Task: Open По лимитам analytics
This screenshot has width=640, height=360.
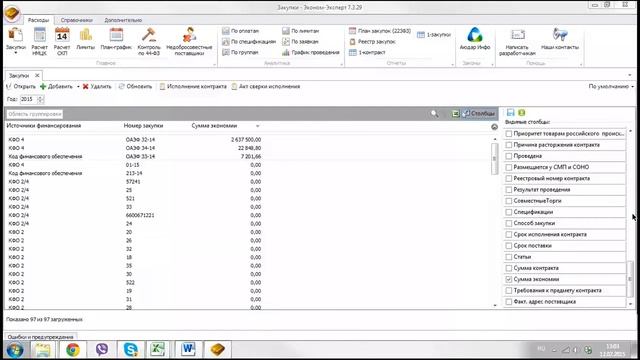Action: click(x=301, y=31)
